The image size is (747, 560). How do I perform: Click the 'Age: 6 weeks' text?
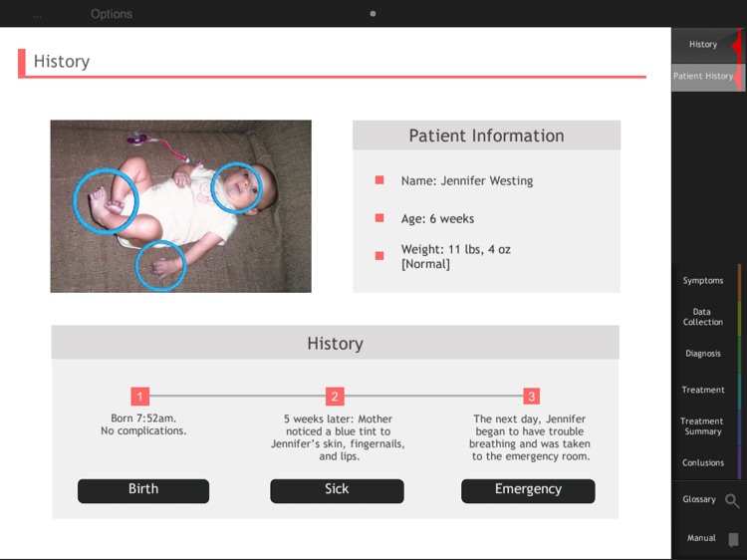tap(437, 219)
